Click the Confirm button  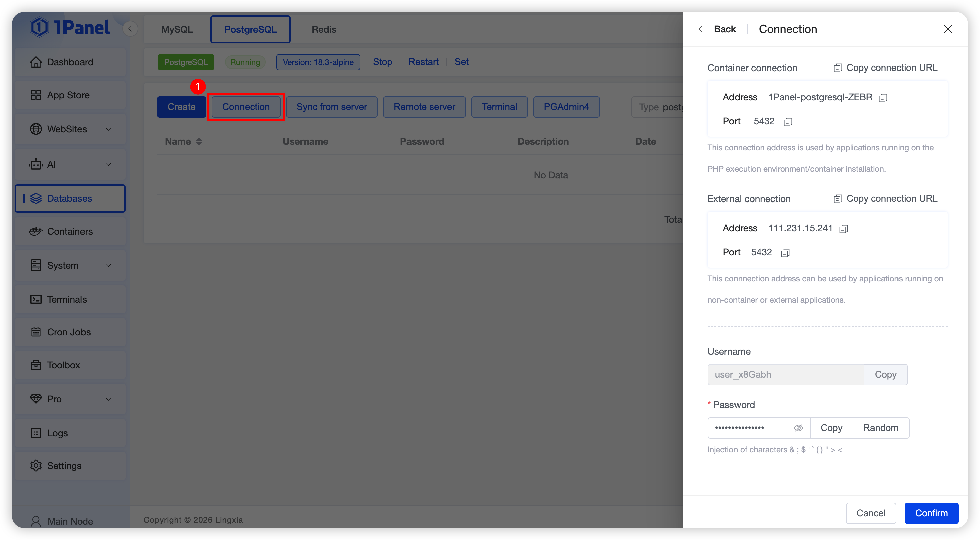click(x=931, y=513)
